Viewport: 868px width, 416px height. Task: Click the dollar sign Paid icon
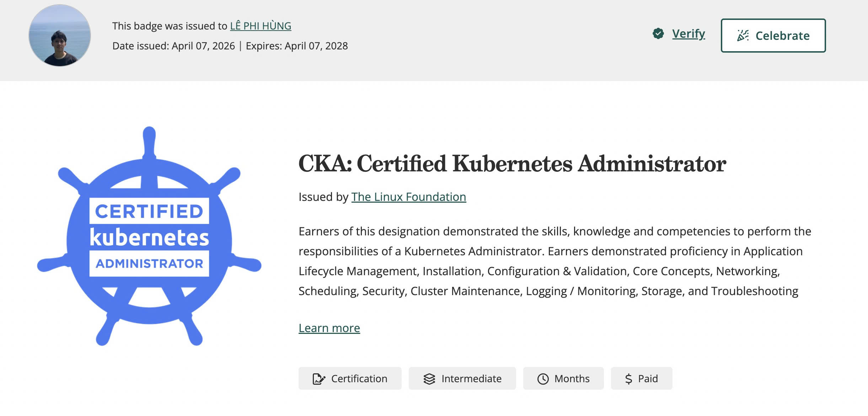[628, 379]
